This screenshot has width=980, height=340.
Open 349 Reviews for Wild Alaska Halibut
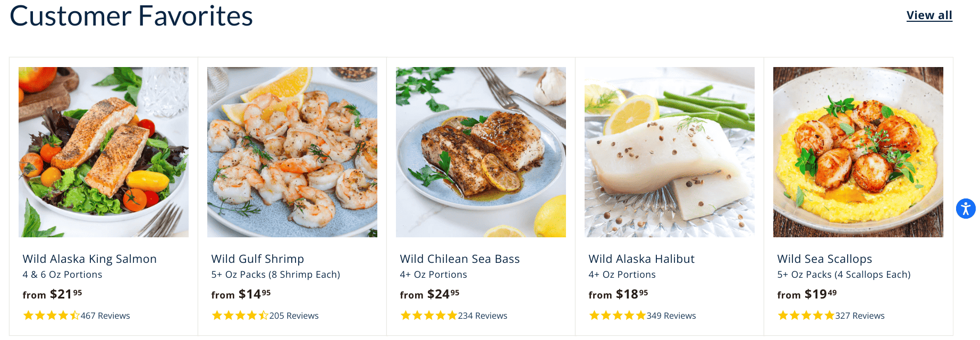pyautogui.click(x=671, y=315)
